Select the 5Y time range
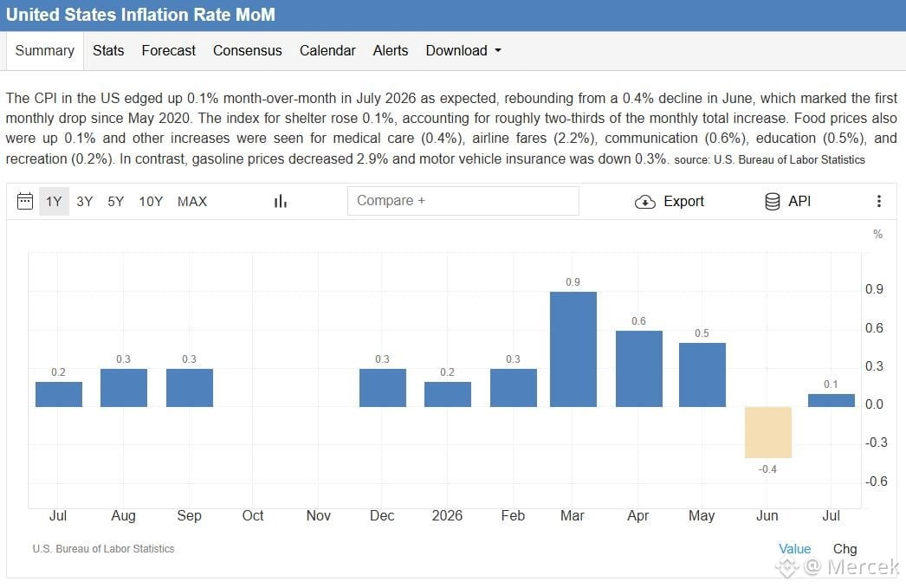 pyautogui.click(x=115, y=202)
